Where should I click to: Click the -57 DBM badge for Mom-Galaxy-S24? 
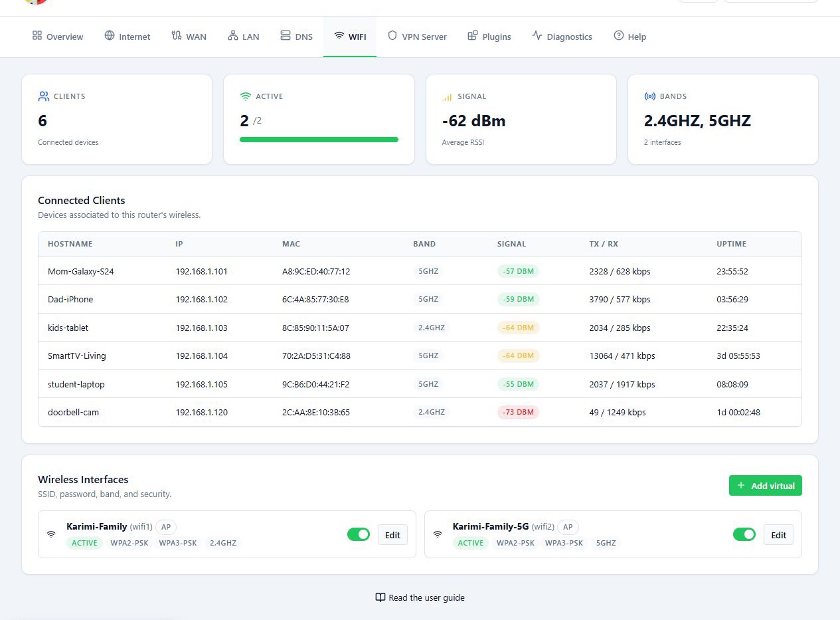519,271
